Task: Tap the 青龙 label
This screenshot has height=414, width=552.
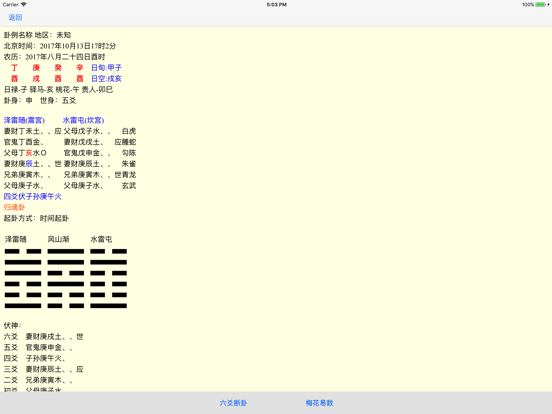Action: [x=129, y=175]
